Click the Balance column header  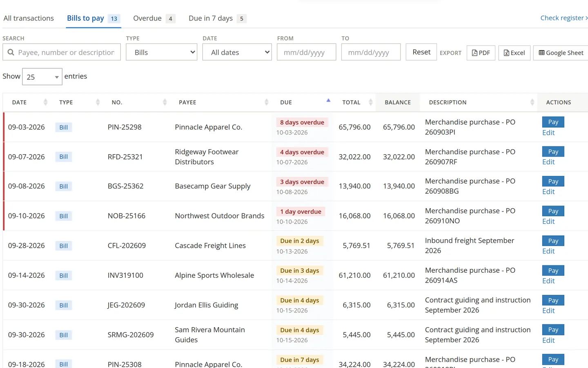pos(398,102)
